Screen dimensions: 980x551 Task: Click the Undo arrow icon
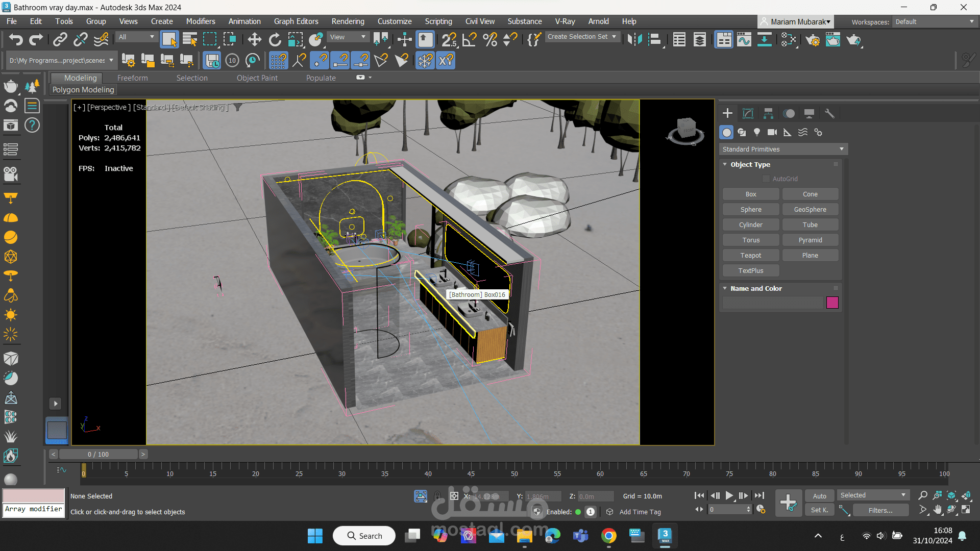click(16, 39)
